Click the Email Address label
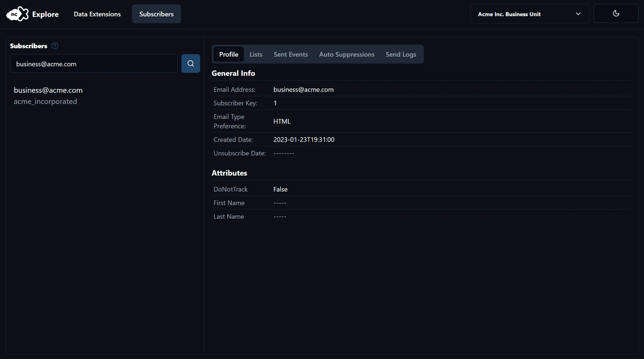The height and width of the screenshot is (359, 644). [234, 90]
